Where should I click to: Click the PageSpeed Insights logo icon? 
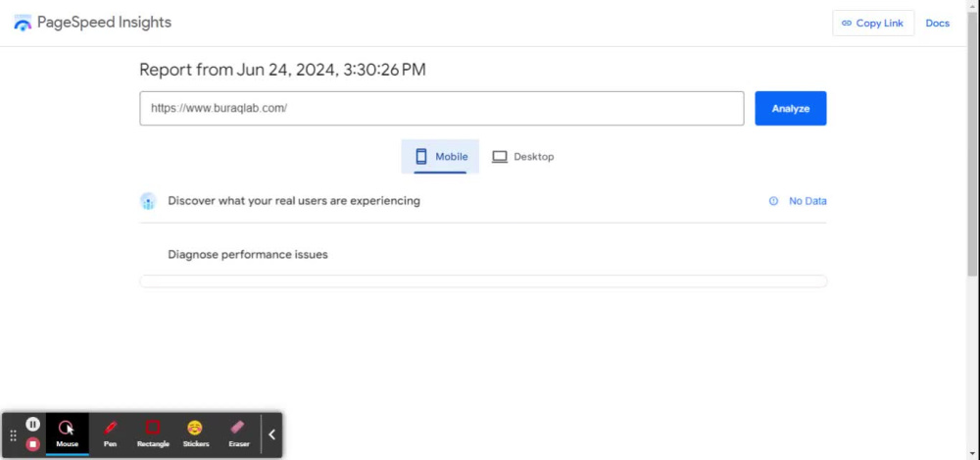tap(23, 24)
